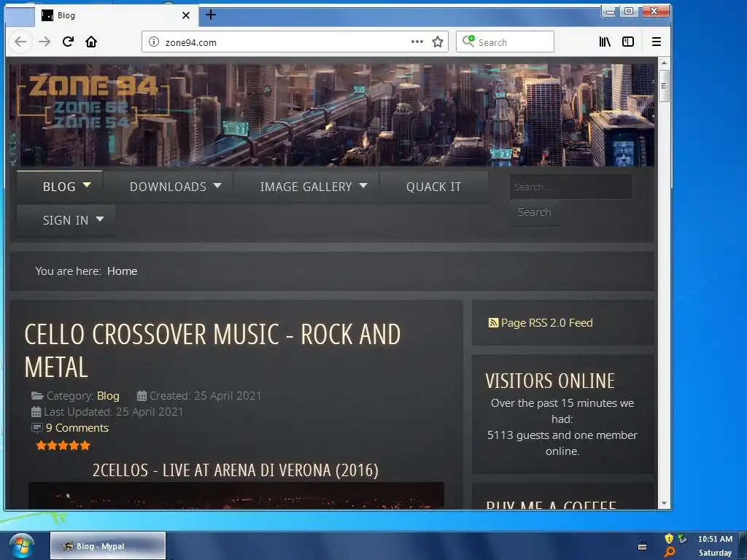Open Cello Crossover Music article title
This screenshot has width=747, height=560.
tap(212, 351)
